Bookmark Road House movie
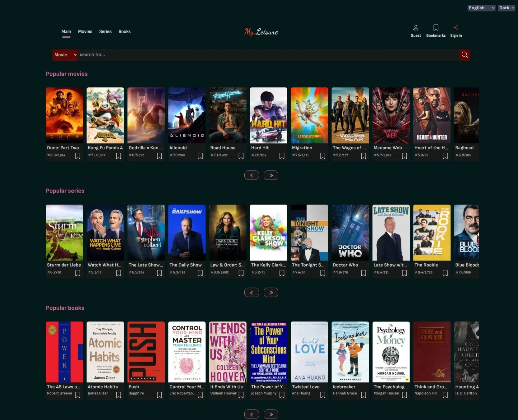 [x=241, y=156]
